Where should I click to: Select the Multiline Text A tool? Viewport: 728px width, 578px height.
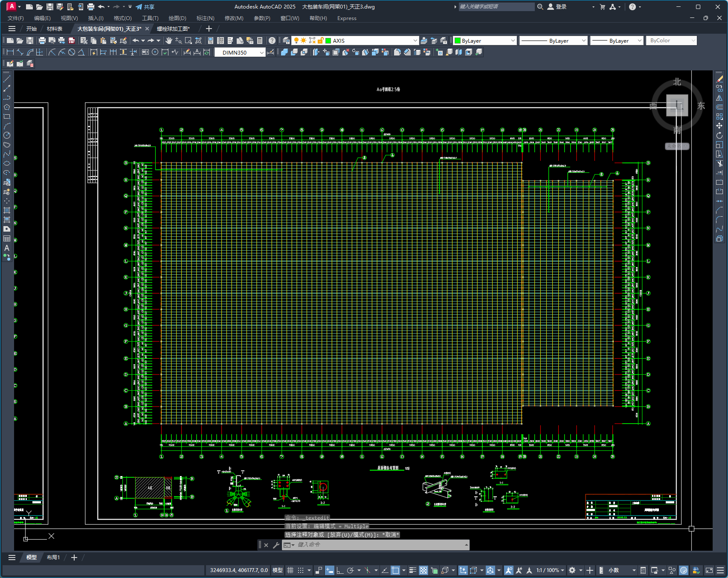click(x=7, y=248)
